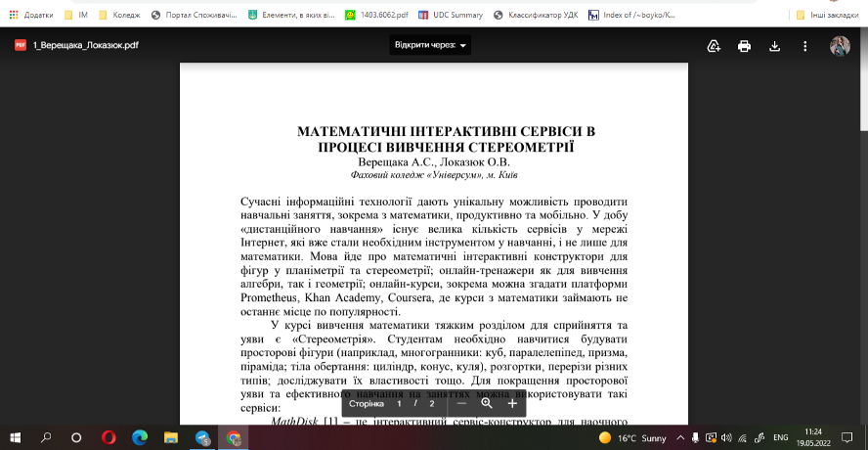Open the Портал Споживачі bookmark
Screen dimensions: 868x450
(x=195, y=15)
